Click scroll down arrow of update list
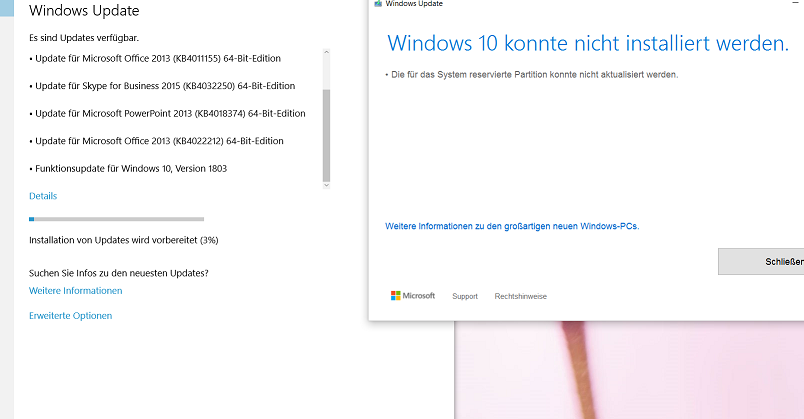 [326, 185]
